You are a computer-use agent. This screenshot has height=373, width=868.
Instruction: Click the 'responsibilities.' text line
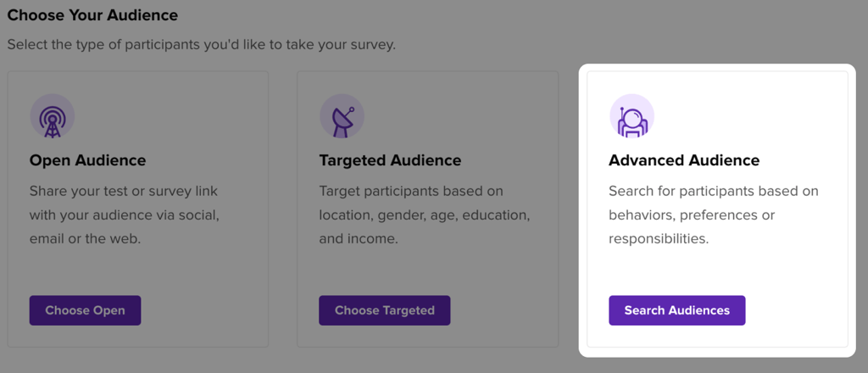(x=658, y=239)
